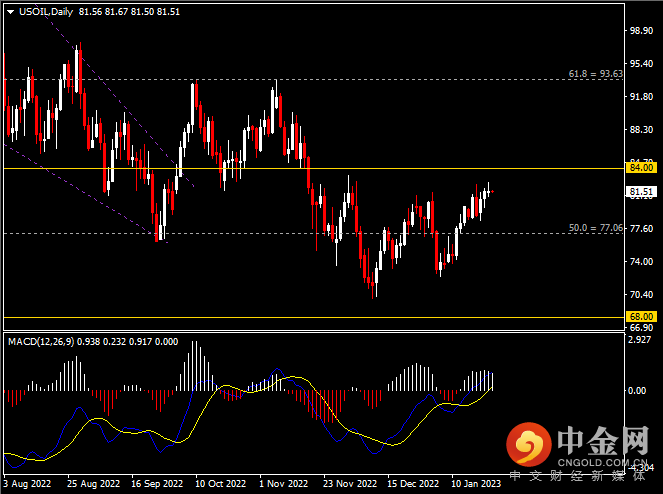663x494 pixels.
Task: Click the 23 Nov 2022 date label
Action: tap(350, 483)
